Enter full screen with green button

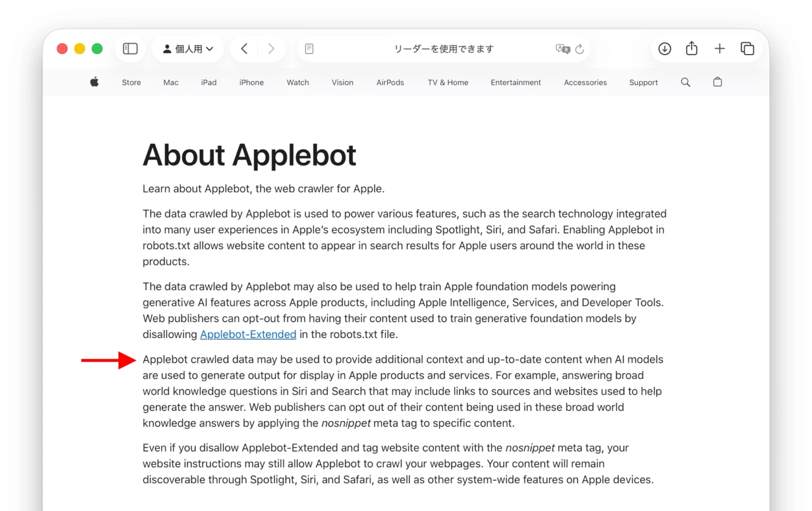click(97, 49)
